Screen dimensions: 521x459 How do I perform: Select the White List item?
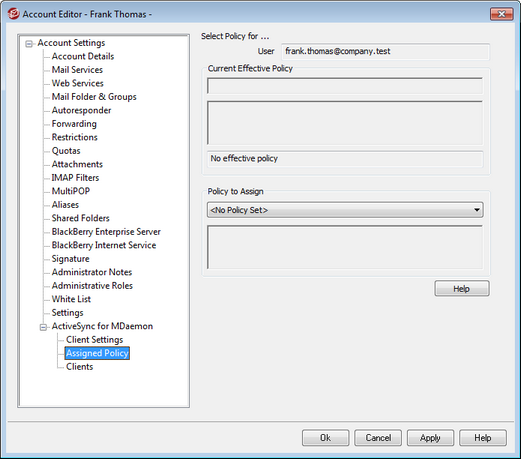coord(71,299)
